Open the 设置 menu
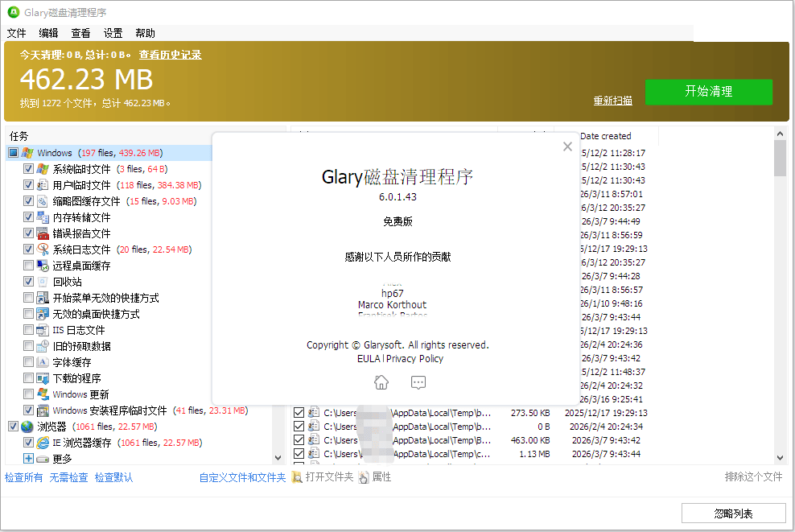The width and height of the screenshot is (795, 532). [x=112, y=33]
